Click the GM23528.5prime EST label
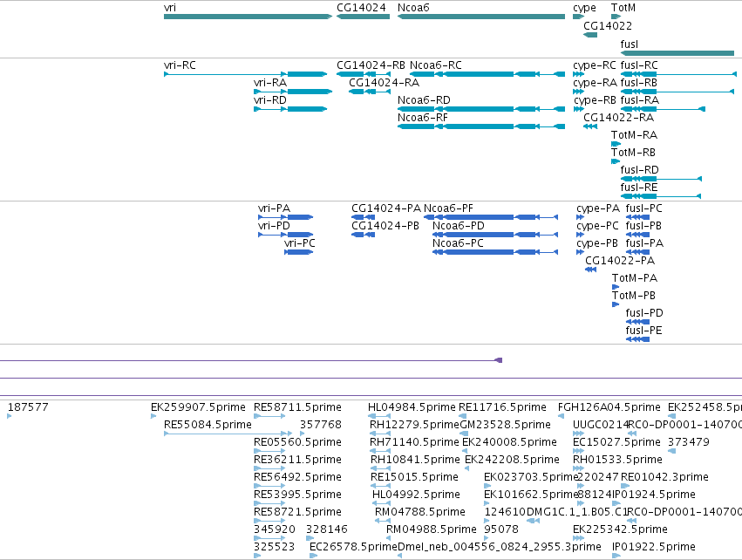742x560 pixels. click(506, 425)
